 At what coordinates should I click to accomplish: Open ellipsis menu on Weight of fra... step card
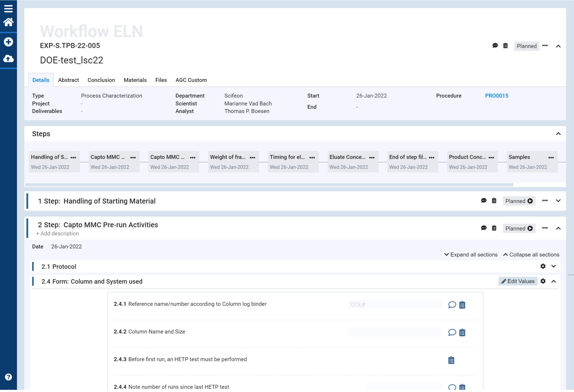point(252,158)
